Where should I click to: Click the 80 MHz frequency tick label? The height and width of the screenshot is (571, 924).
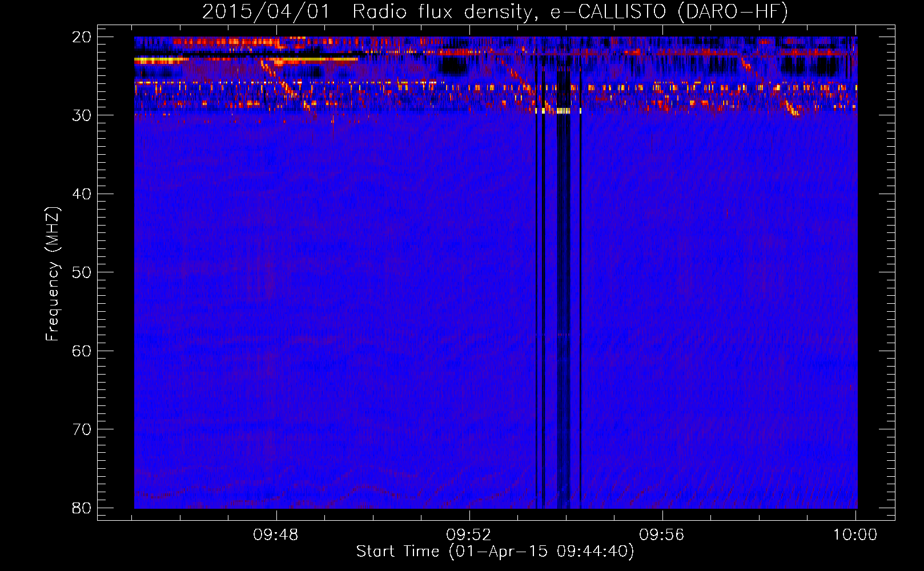(x=82, y=508)
